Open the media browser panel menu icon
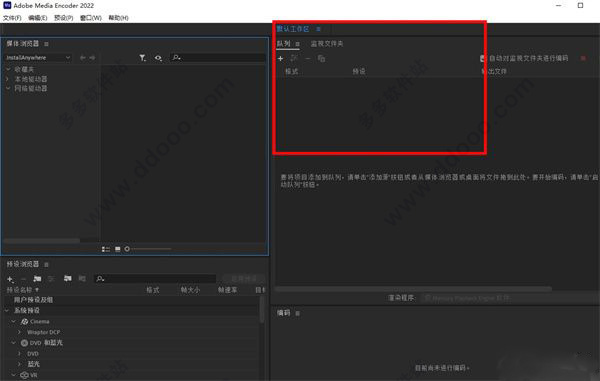Screen dimensions: 600x381 coord(46,44)
